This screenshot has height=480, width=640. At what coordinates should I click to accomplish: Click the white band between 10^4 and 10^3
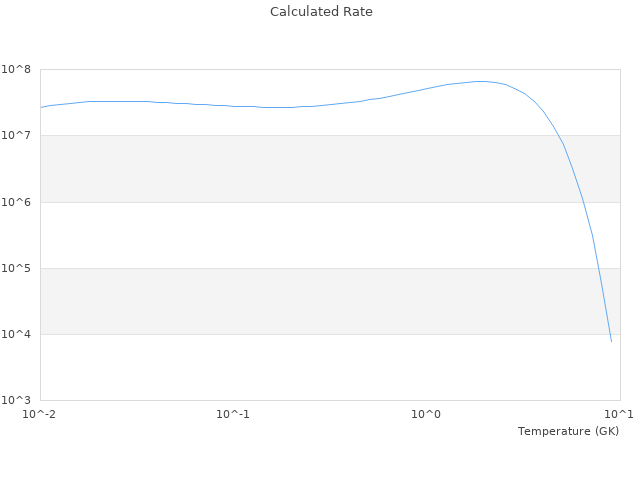pos(300,367)
